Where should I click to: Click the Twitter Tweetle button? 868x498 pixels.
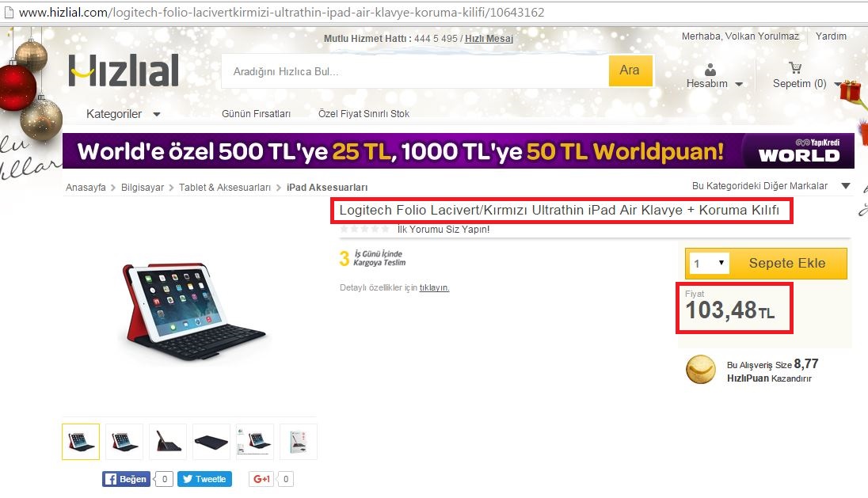click(205, 479)
